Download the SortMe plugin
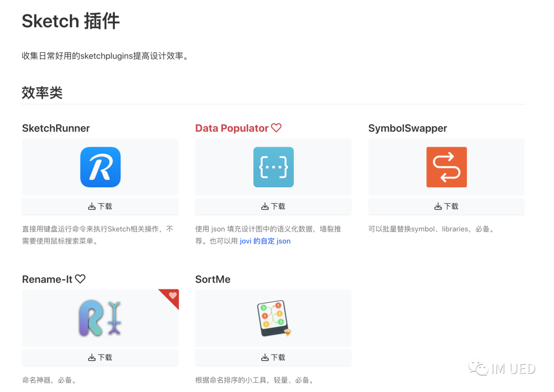The height and width of the screenshot is (392, 554). tap(273, 358)
